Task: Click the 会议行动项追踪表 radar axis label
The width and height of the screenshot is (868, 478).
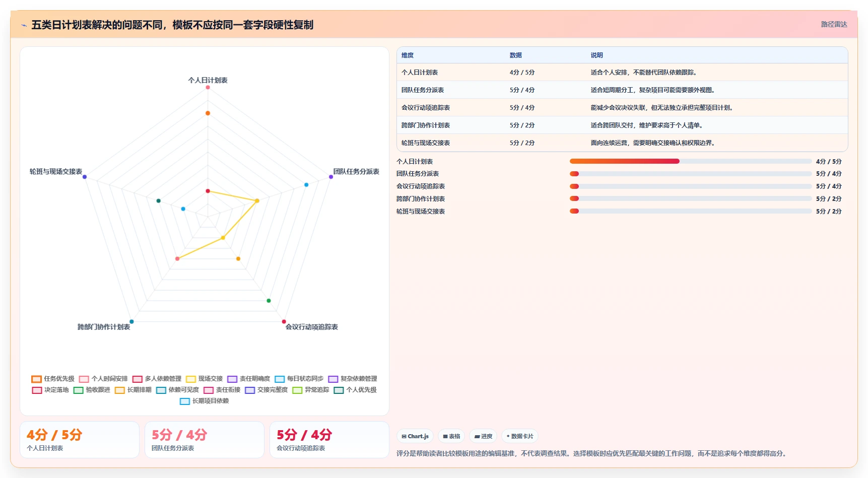Action: click(312, 327)
